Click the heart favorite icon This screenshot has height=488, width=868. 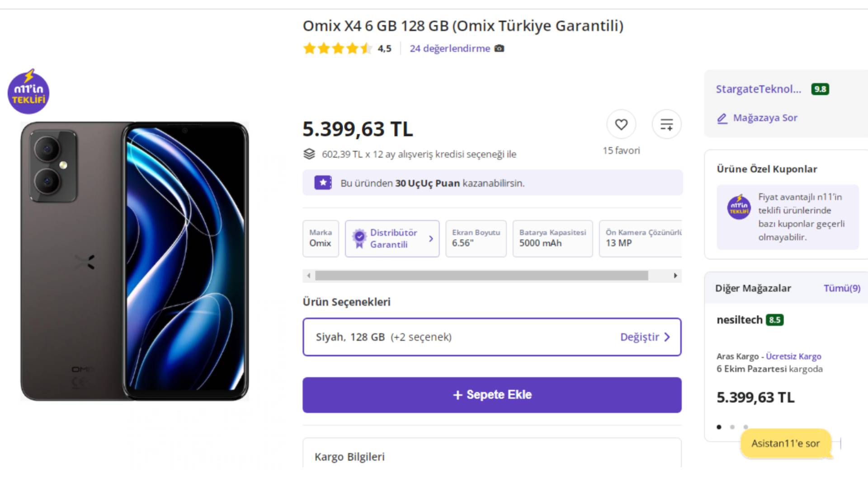621,124
